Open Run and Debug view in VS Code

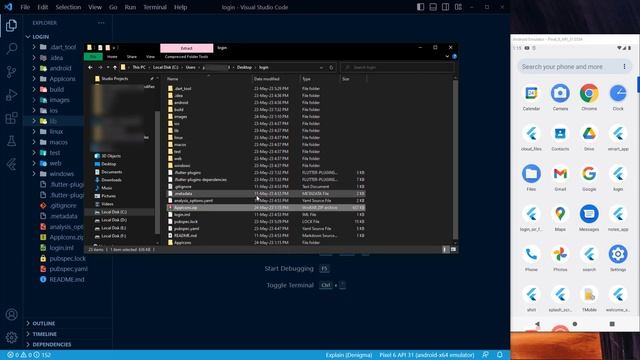11,95
